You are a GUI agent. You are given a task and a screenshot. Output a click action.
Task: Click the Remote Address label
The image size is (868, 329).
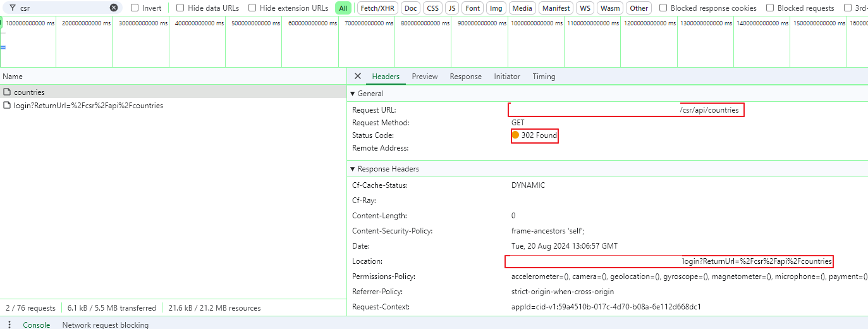click(x=381, y=148)
